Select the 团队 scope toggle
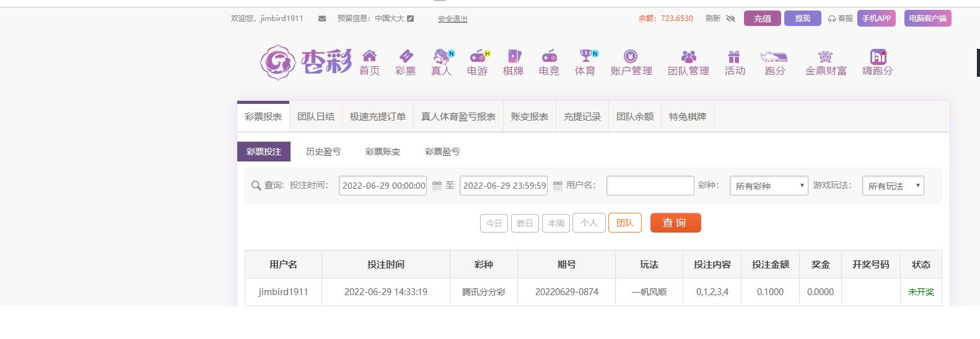The image size is (980, 339). [x=625, y=223]
